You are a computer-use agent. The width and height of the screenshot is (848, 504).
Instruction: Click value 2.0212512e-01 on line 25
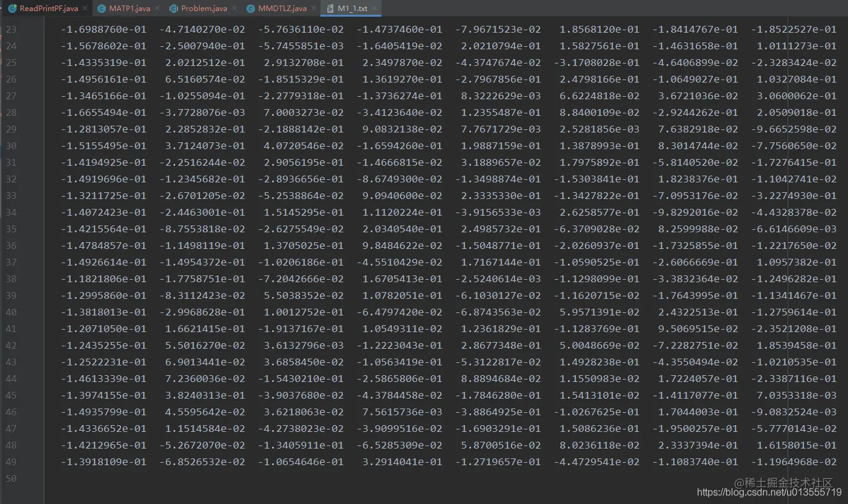pos(205,63)
